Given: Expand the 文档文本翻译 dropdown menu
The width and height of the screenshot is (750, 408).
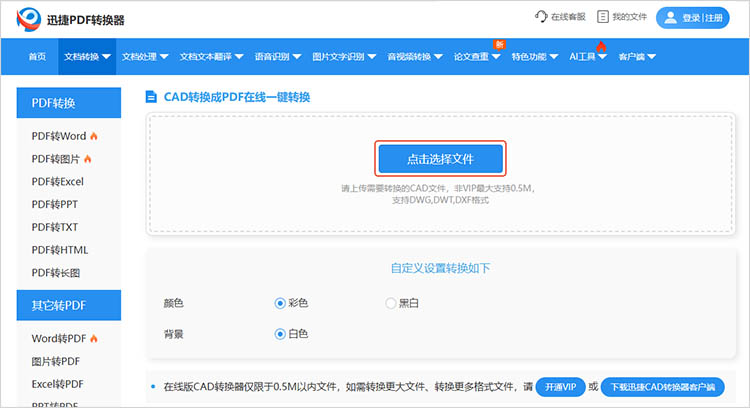Looking at the screenshot, I should [211, 57].
